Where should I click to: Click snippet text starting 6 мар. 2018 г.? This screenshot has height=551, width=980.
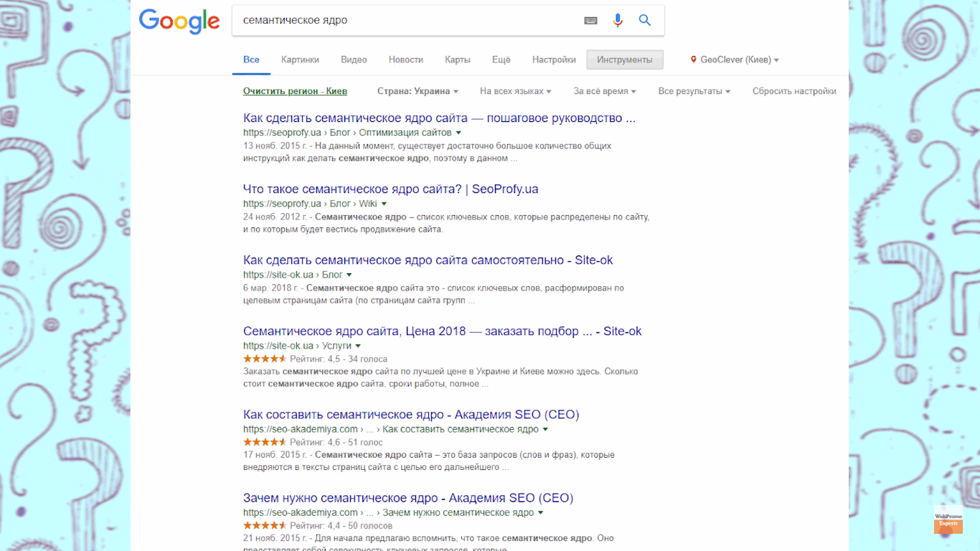pos(433,294)
